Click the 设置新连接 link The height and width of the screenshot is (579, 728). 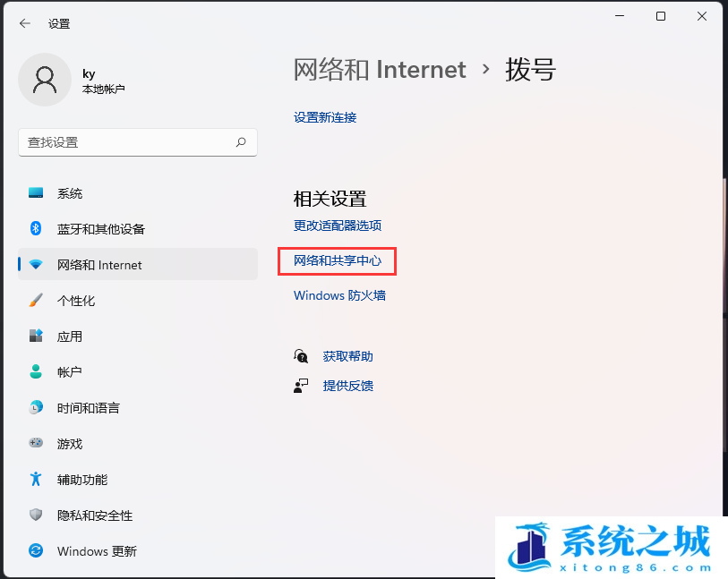(x=325, y=117)
